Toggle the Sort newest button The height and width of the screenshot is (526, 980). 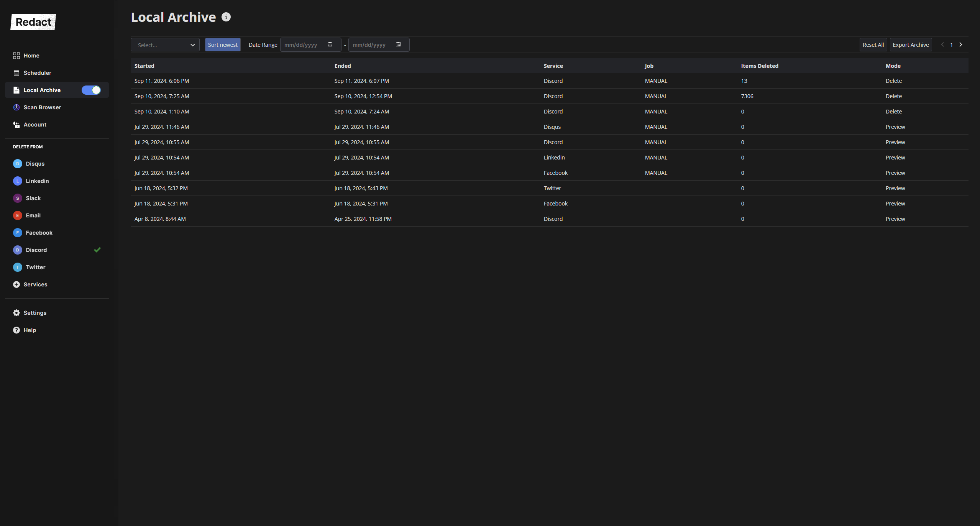coord(223,45)
